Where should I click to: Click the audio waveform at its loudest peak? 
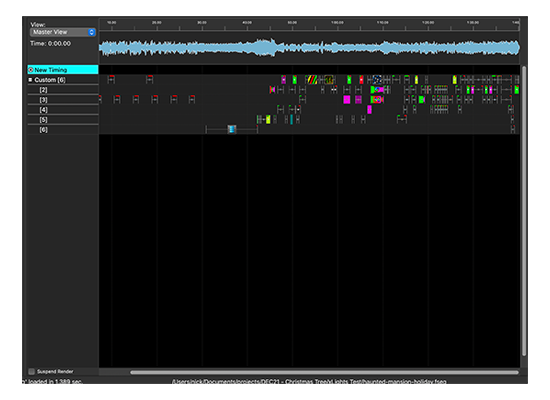pos(271,47)
